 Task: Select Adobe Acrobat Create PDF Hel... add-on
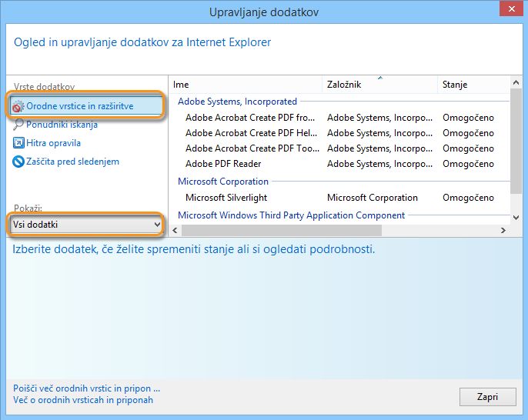(x=251, y=133)
